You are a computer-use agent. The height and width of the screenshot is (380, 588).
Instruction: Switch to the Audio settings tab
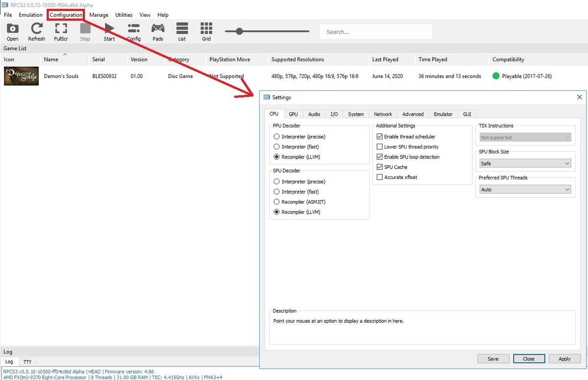pyautogui.click(x=314, y=114)
